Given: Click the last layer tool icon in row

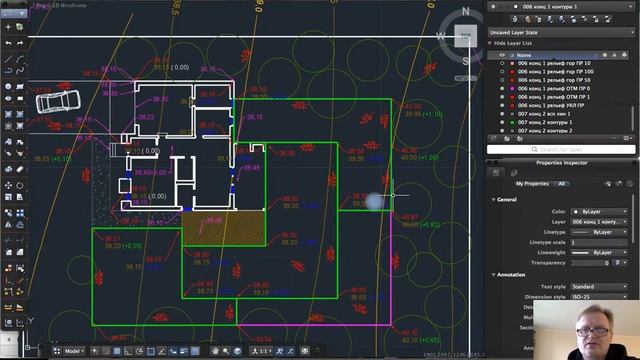Looking at the screenshot, I should click(x=608, y=19).
